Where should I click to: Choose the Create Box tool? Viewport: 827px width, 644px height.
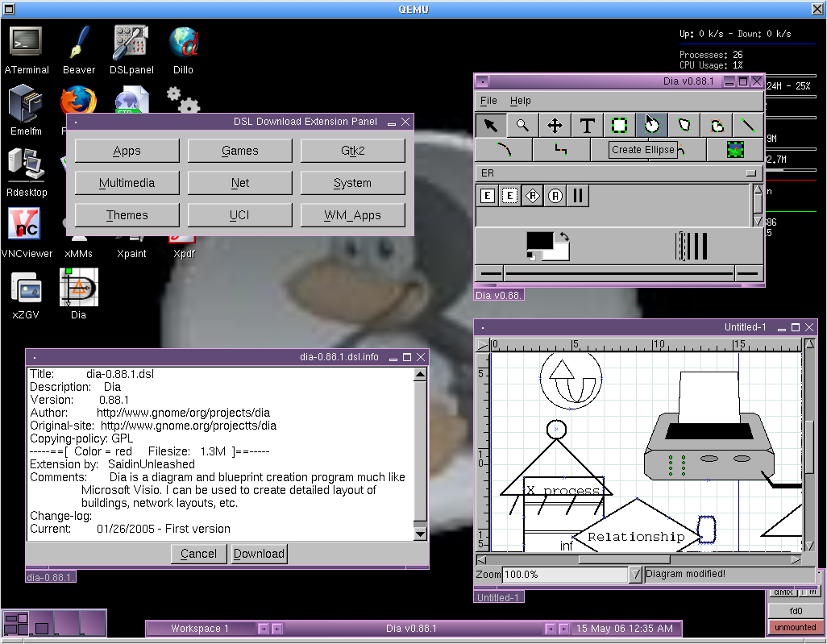pyautogui.click(x=619, y=126)
